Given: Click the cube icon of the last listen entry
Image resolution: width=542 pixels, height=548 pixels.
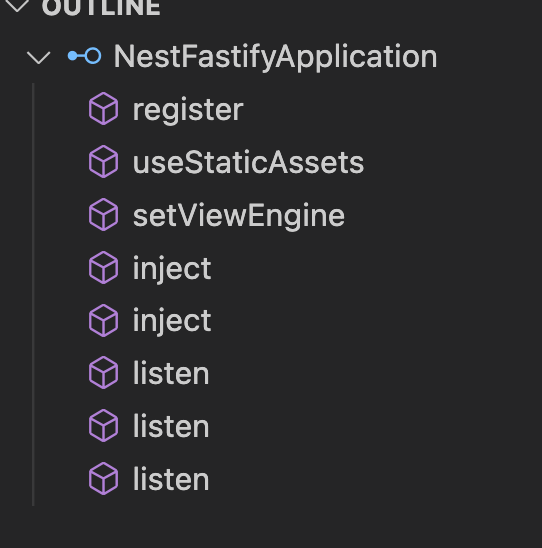Looking at the screenshot, I should pos(103,479).
